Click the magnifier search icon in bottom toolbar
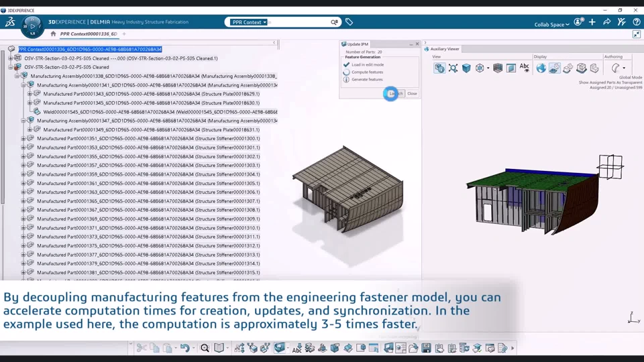 (x=205, y=348)
